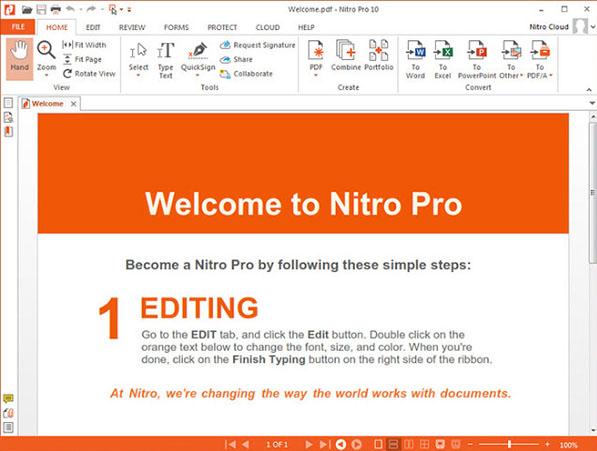Click Rotate View
The height and width of the screenshot is (451, 597).
pyautogui.click(x=89, y=74)
